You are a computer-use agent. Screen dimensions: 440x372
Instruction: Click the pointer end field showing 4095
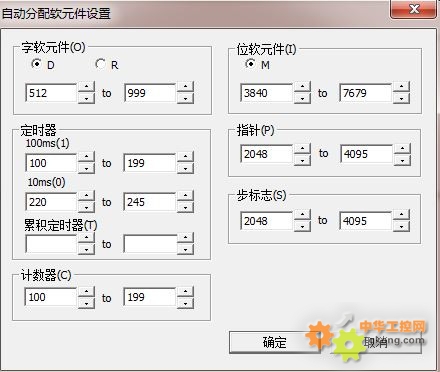click(x=366, y=154)
